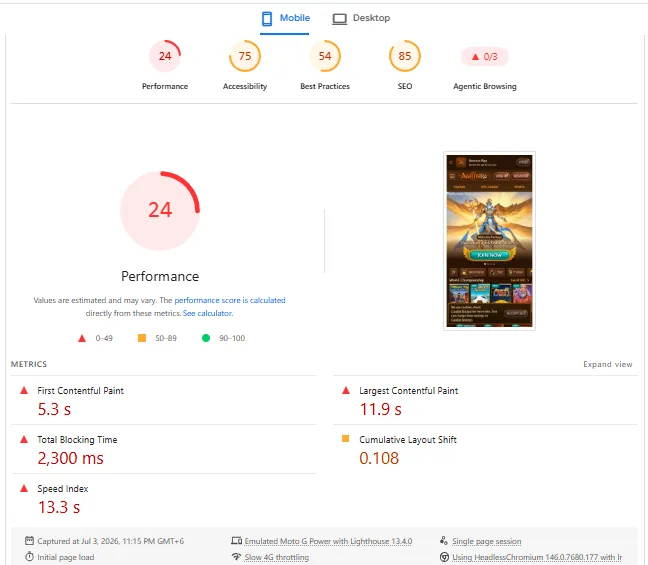This screenshot has width=648, height=565.
Task: Click the 5.3 s FCP value
Action: [x=54, y=409]
